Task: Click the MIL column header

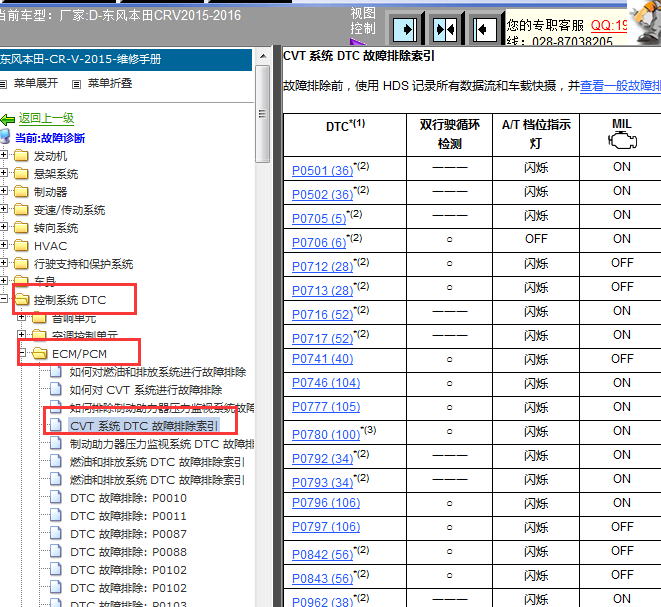Action: tap(621, 134)
